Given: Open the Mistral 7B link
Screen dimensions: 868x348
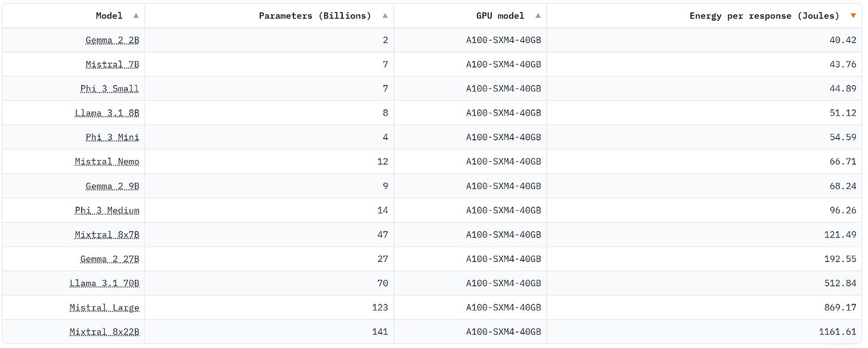Looking at the screenshot, I should (113, 64).
